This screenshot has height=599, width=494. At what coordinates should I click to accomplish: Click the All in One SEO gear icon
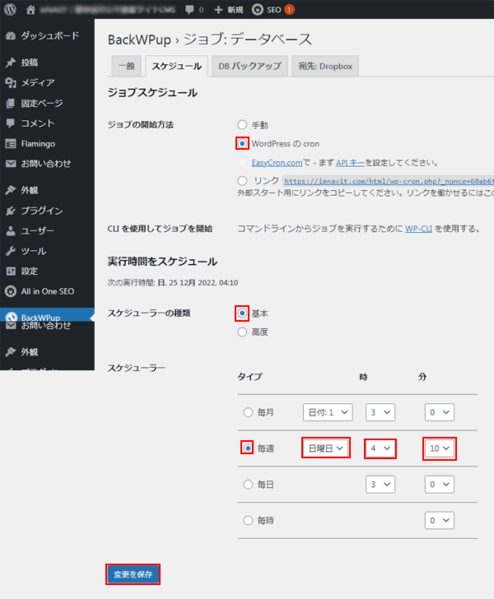coord(11,291)
